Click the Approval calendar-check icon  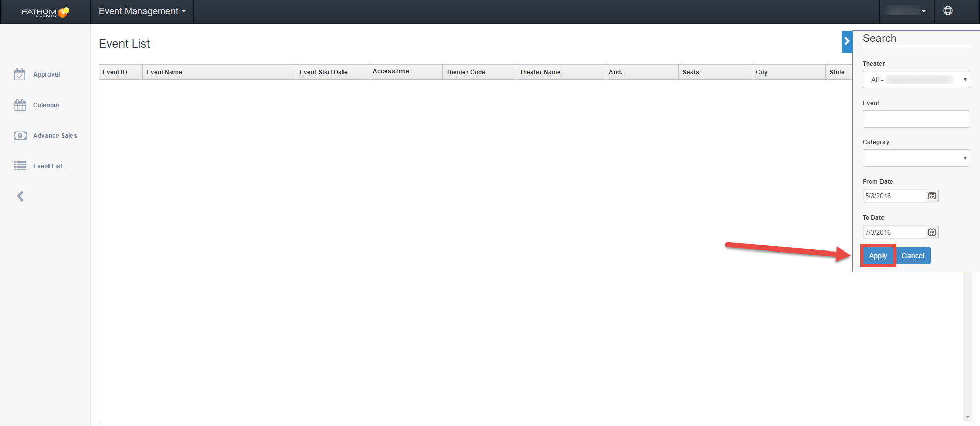(19, 74)
